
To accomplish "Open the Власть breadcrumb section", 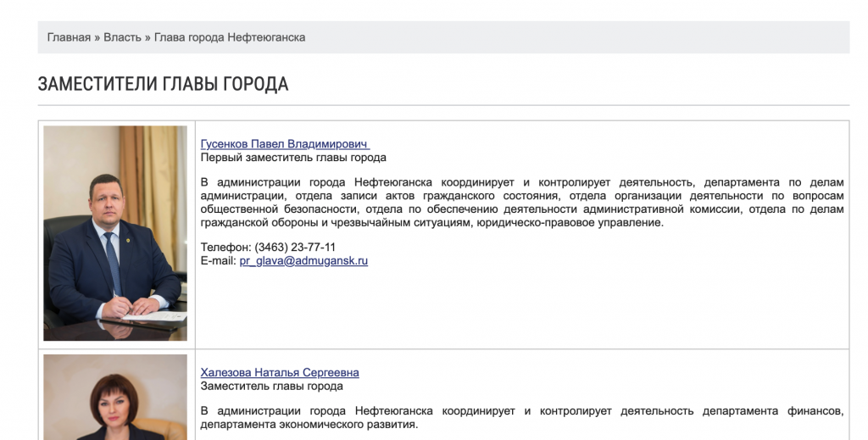I will [x=122, y=37].
